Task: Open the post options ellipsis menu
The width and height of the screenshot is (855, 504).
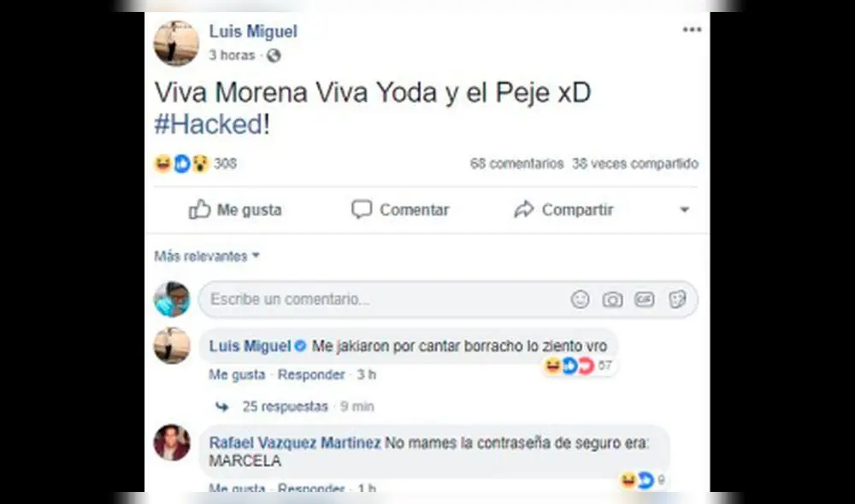Action: (x=691, y=28)
